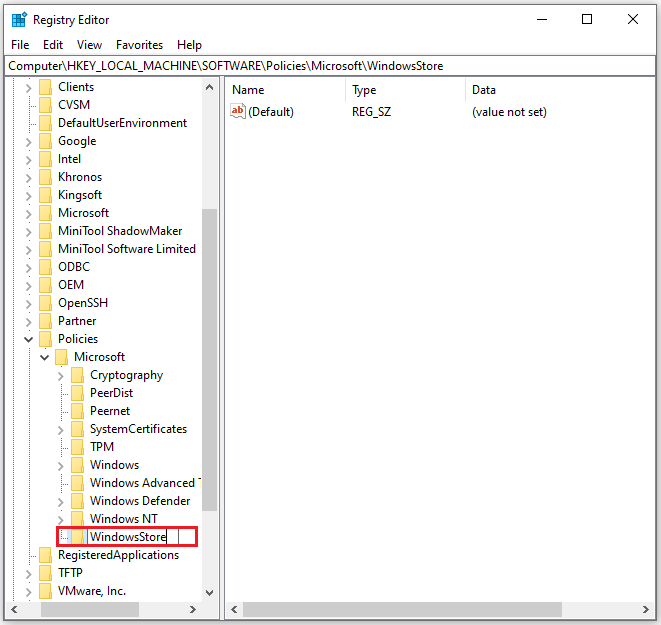Open the Favorites menu
Image resolution: width=661 pixels, height=625 pixels.
pyautogui.click(x=140, y=45)
